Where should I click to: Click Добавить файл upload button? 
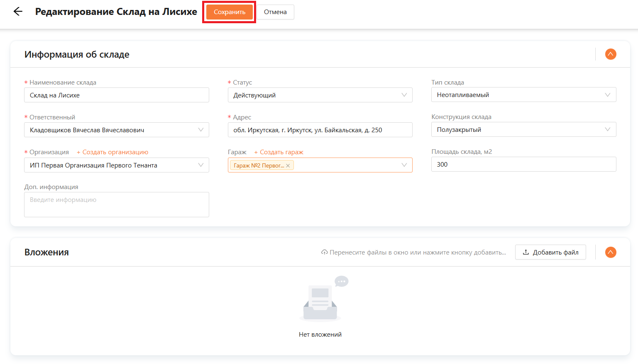click(x=550, y=252)
